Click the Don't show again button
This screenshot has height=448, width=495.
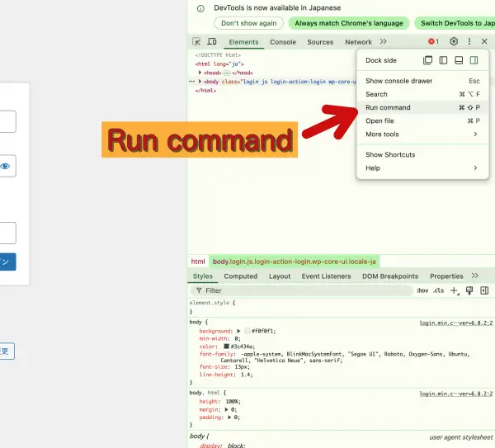pos(248,23)
